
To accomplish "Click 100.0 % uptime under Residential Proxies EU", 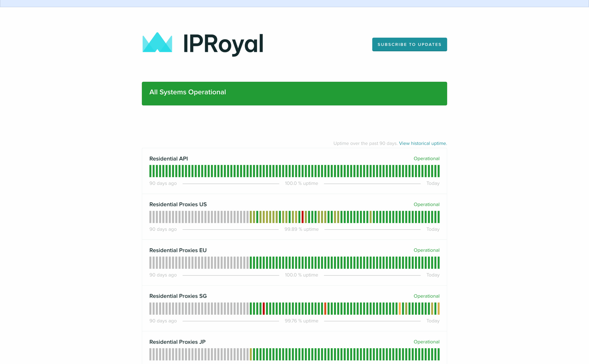I will 301,275.
